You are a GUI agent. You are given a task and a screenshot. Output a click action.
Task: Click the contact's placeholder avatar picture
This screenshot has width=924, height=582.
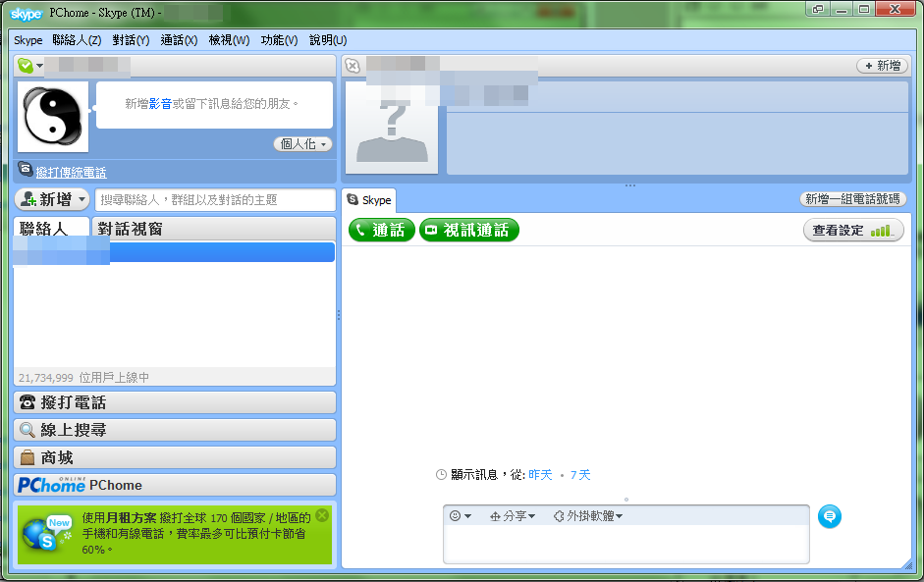pyautogui.click(x=392, y=128)
